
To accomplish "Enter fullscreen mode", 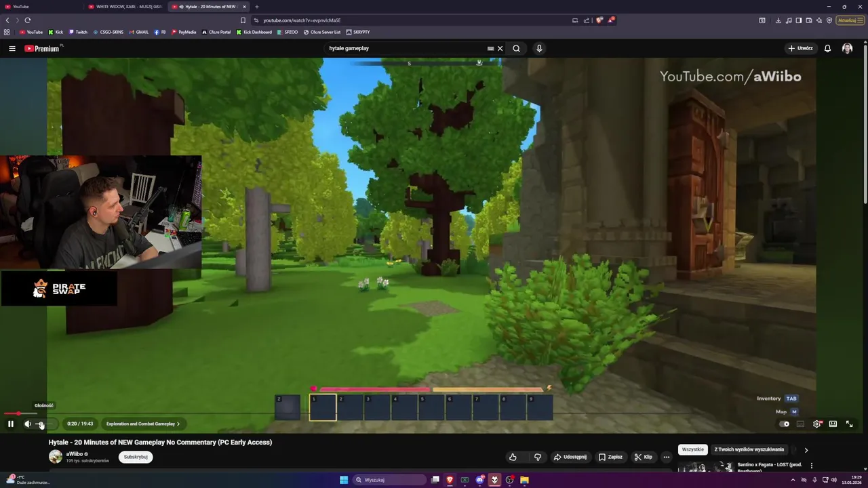I will (x=849, y=424).
